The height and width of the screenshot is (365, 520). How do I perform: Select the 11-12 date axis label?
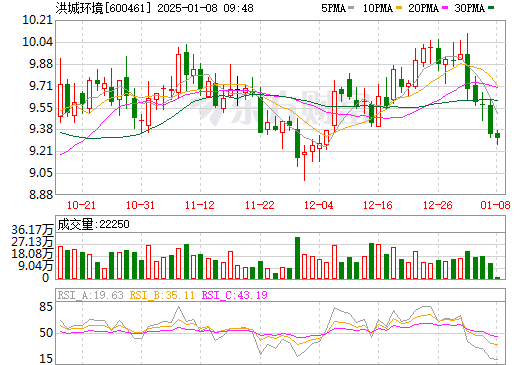click(x=200, y=205)
